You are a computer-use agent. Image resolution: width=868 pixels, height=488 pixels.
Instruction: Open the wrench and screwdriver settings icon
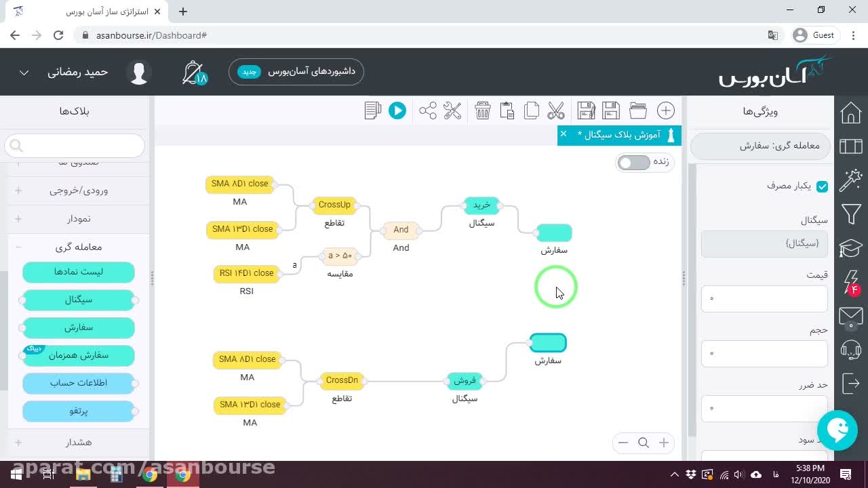click(452, 110)
